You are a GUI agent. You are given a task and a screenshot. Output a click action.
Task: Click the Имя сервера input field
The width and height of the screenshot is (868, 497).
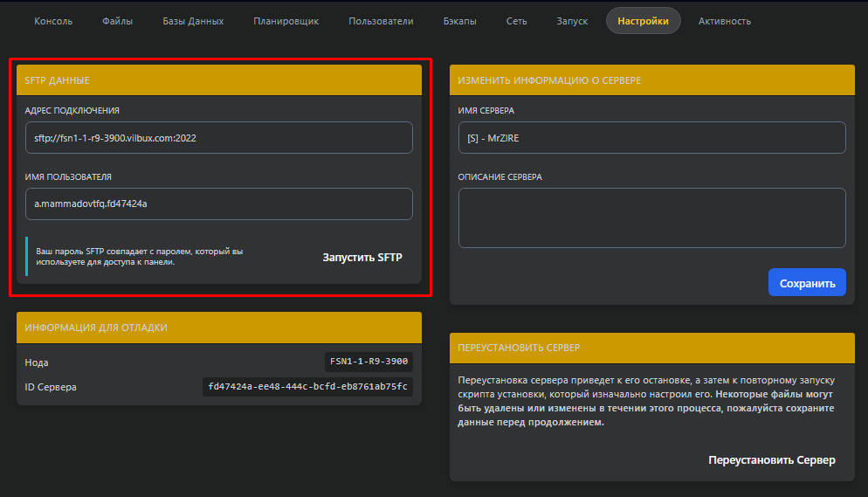(x=651, y=138)
